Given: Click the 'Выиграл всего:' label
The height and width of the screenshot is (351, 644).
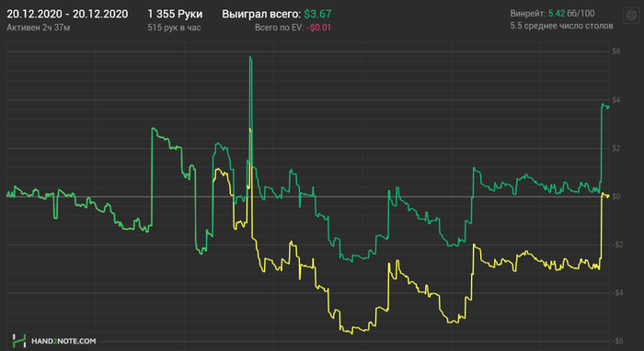Looking at the screenshot, I should pyautogui.click(x=261, y=14).
